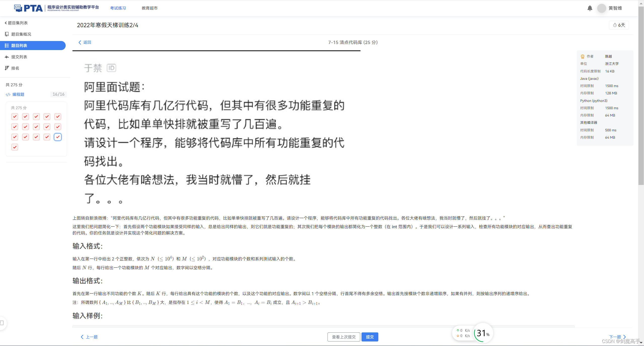The image size is (644, 346).
Task: Select 题目列表 in the sidebar
Action: [19, 46]
